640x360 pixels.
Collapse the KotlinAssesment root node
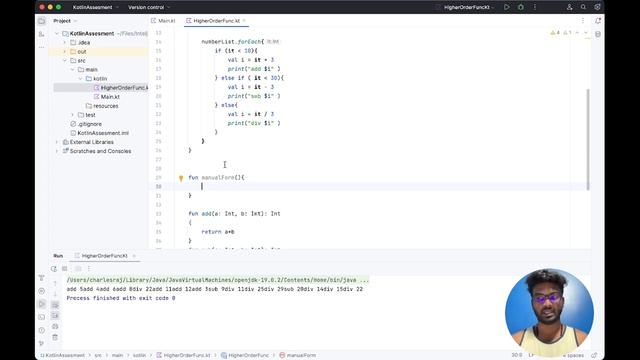57,33
